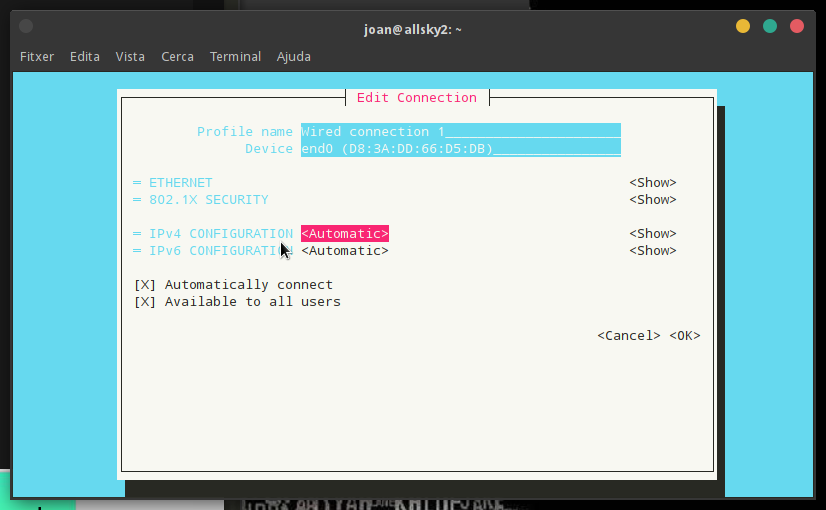Show the IPv6 CONFIGURATION section

(x=653, y=250)
